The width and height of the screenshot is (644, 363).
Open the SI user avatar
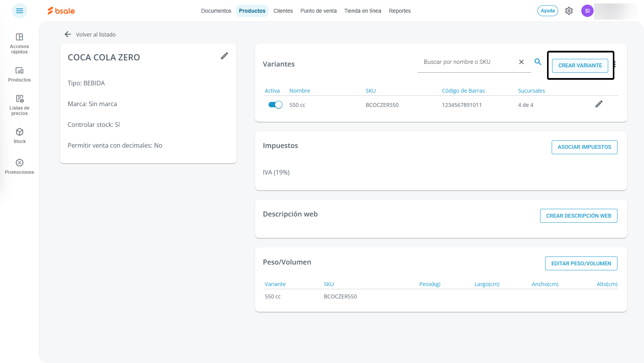point(587,11)
